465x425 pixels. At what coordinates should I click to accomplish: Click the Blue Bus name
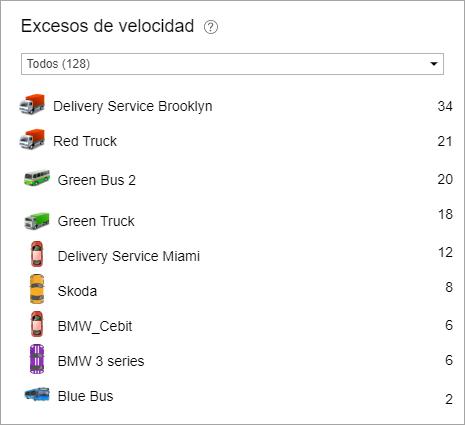85,396
